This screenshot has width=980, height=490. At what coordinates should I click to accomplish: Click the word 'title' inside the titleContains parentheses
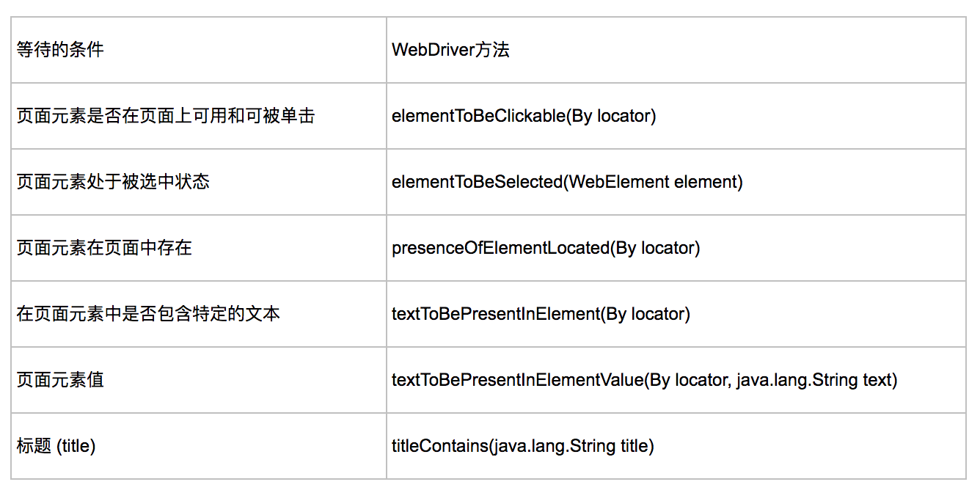click(x=634, y=446)
